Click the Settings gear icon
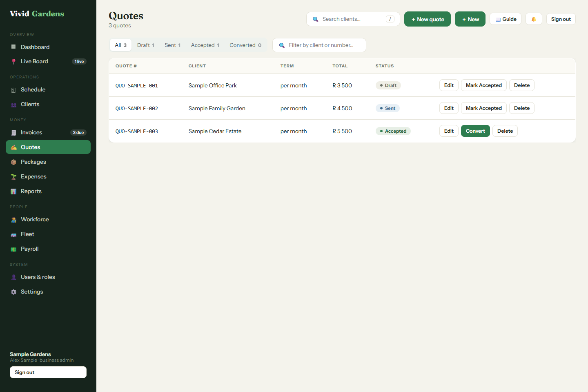This screenshot has width=588, height=392. click(13, 292)
